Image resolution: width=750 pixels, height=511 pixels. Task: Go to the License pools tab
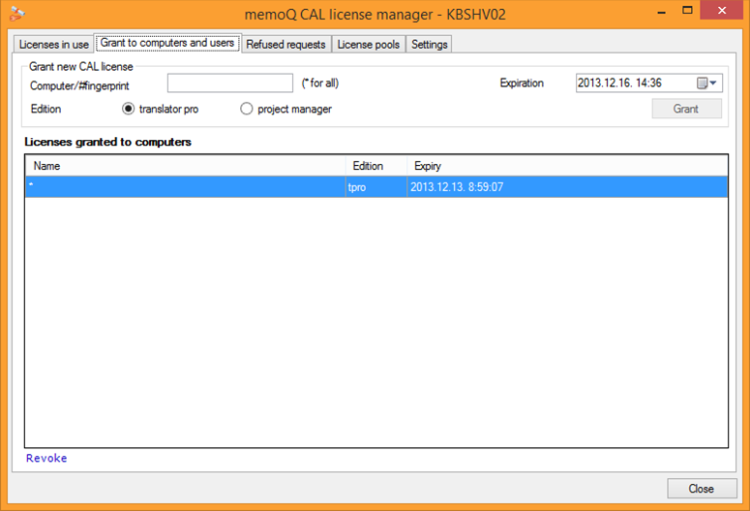368,44
